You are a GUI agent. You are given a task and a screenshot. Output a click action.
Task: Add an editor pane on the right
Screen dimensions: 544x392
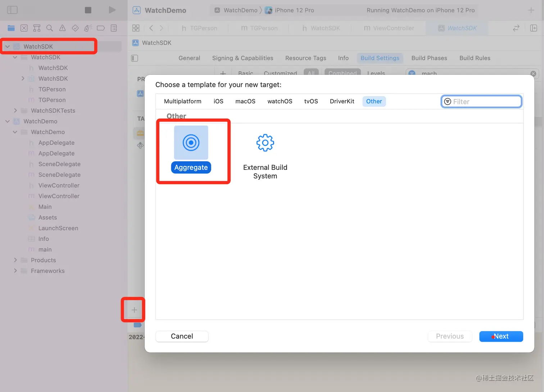point(534,28)
